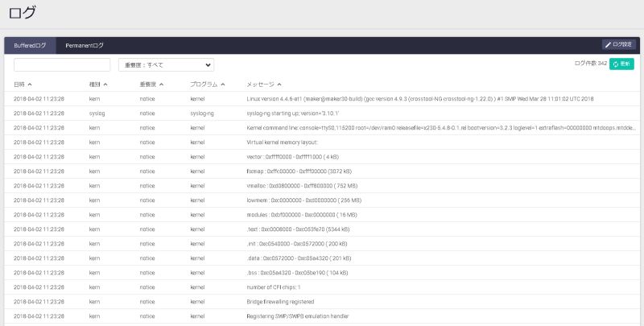Click the sort caret next to 種別
The image size is (644, 326).
click(x=105, y=84)
